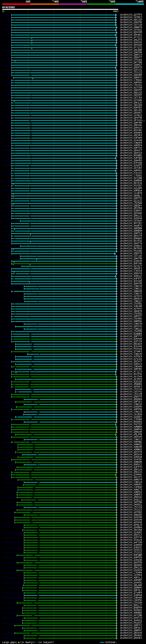Click the cyan alignment bar for UniRef100_C6TBC3
The height and width of the screenshot is (644, 146).
64,17
